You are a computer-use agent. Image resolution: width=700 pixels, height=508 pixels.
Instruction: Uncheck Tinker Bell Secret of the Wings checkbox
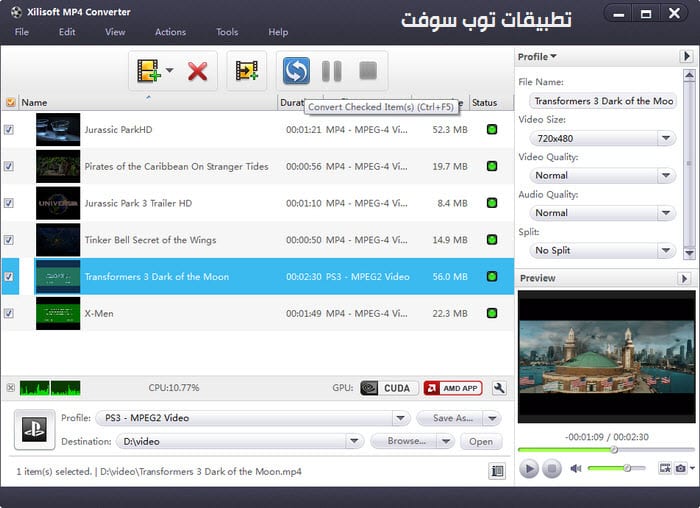click(8, 240)
